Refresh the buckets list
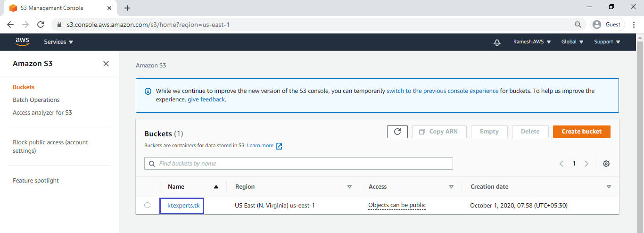 click(397, 132)
